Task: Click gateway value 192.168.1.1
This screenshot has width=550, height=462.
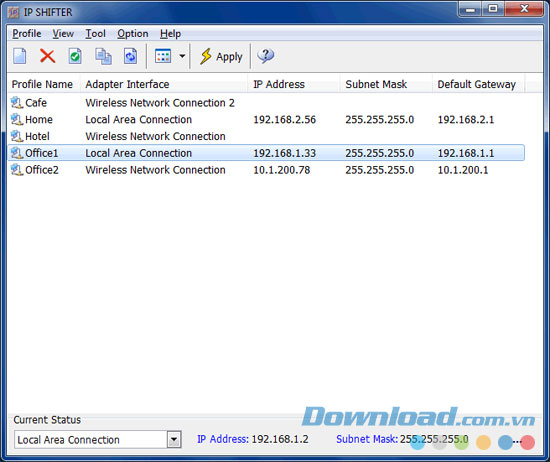Action: [x=466, y=153]
